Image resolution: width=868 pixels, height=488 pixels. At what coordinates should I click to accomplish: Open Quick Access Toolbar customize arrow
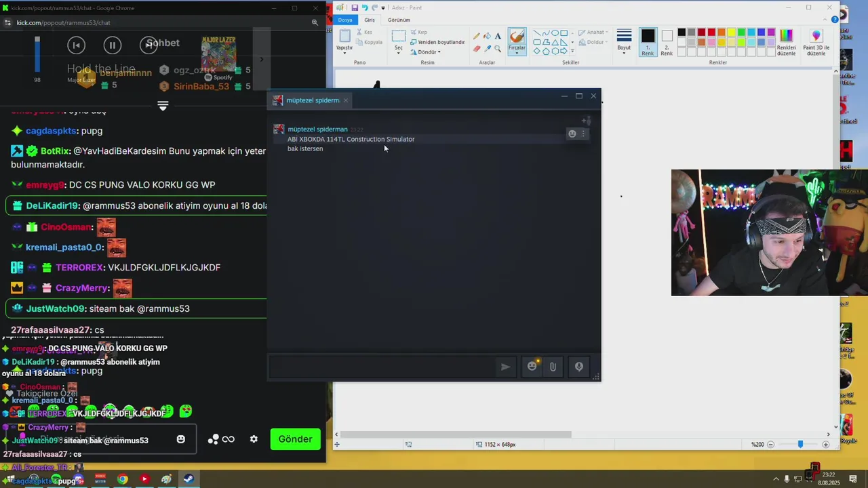tap(383, 7)
